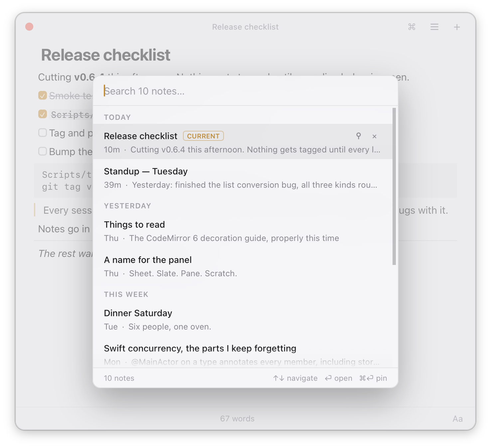Click the italic The rest wa… line
This screenshot has height=448, width=491.
[x=66, y=254]
